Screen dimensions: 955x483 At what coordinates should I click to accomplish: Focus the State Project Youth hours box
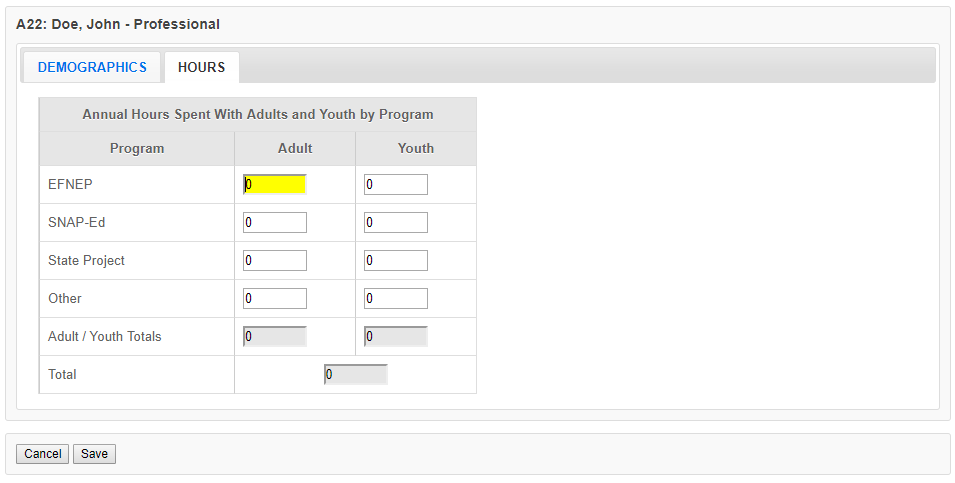pos(396,260)
